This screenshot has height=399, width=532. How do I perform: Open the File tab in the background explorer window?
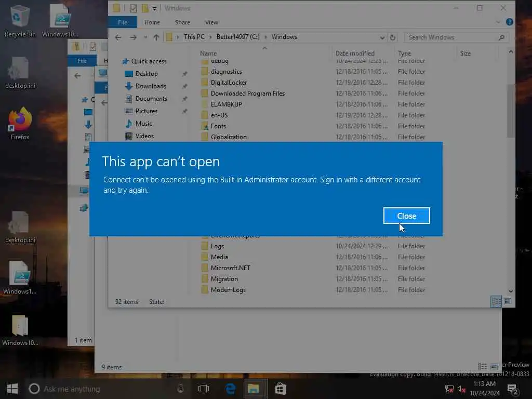82,61
